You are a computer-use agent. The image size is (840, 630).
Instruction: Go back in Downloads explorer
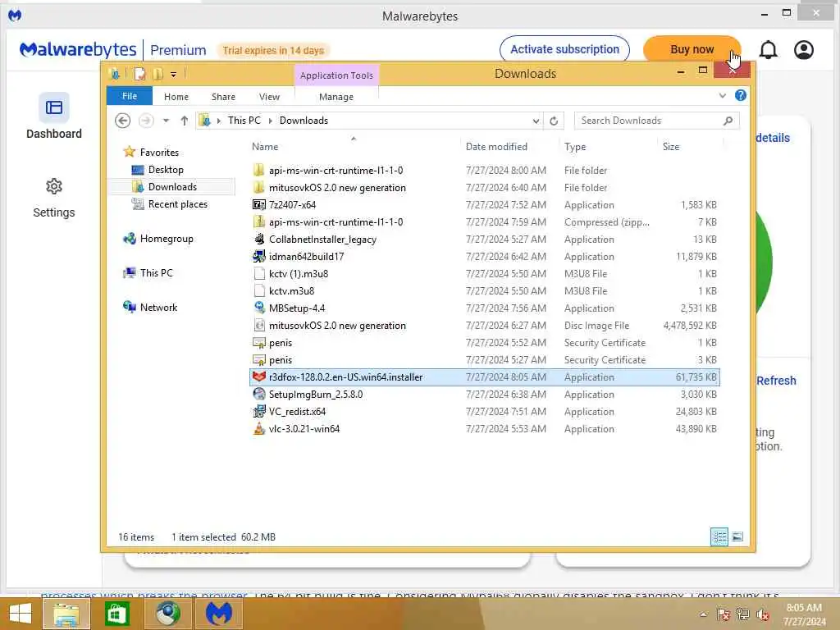coord(123,121)
